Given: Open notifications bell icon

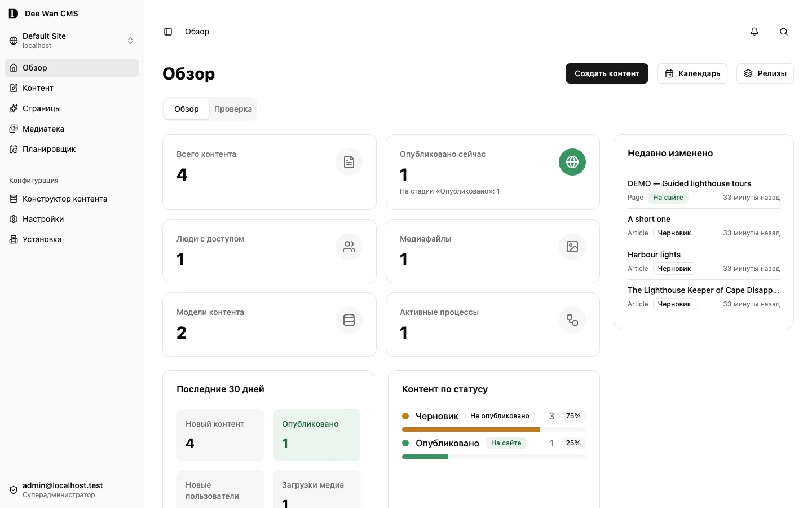Looking at the screenshot, I should tap(754, 32).
